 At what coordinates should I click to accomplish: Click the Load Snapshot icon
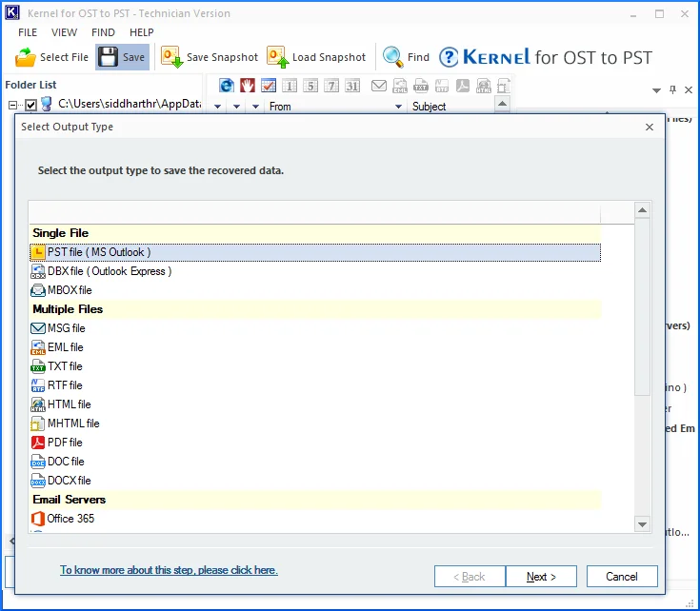(x=278, y=57)
